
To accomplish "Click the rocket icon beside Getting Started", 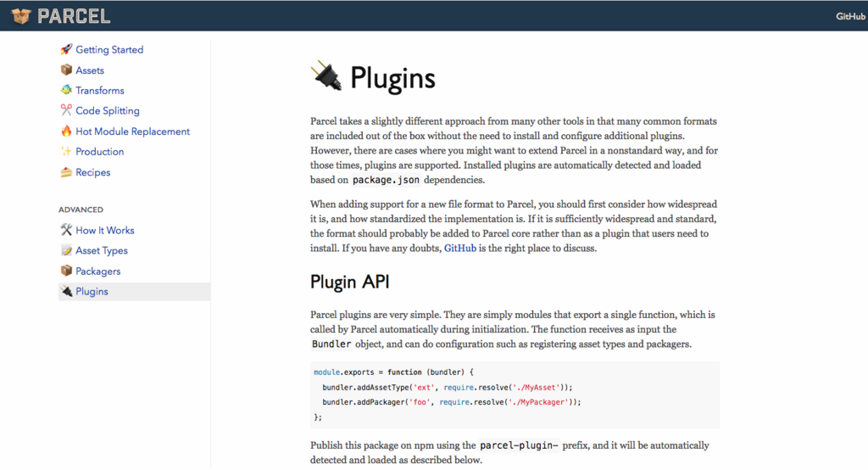I will (66, 49).
